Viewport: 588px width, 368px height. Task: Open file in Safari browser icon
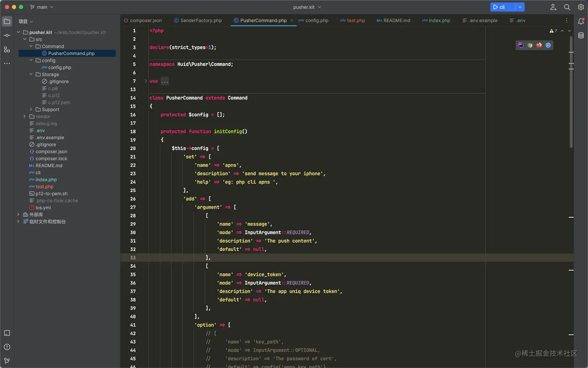point(548,45)
